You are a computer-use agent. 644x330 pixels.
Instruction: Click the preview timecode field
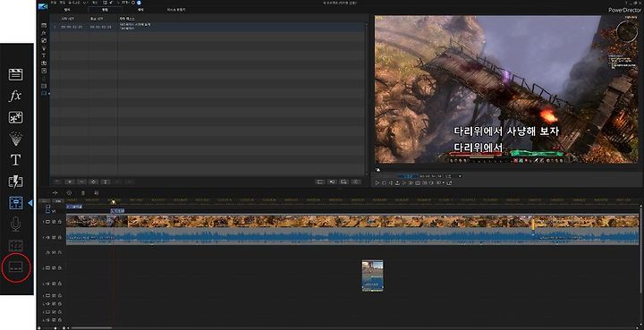[x=430, y=176]
